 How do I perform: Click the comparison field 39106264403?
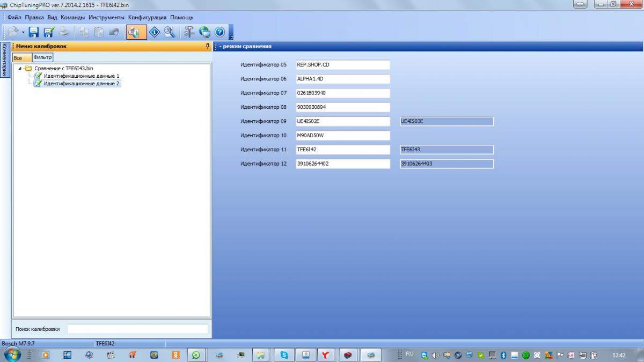coord(447,164)
